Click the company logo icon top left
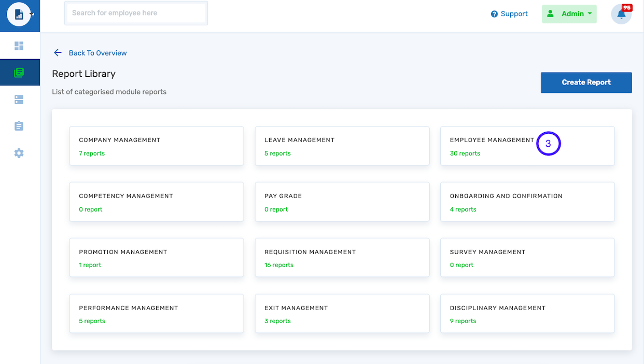 click(x=20, y=14)
